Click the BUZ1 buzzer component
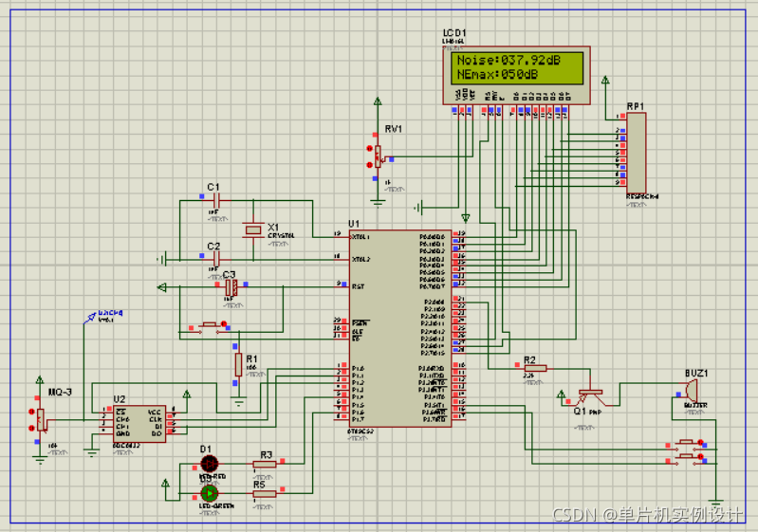The width and height of the screenshot is (758, 532). pos(691,389)
